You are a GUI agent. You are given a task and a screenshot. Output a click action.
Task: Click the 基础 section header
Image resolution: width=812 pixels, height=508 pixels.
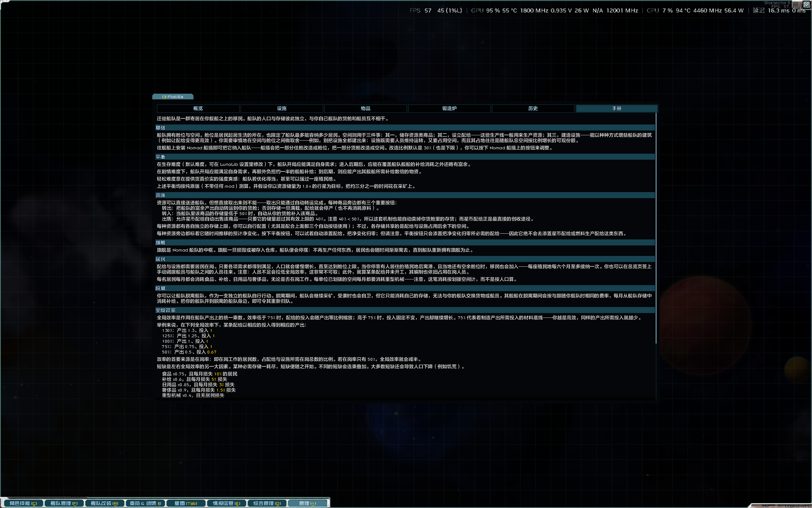pyautogui.click(x=405, y=128)
